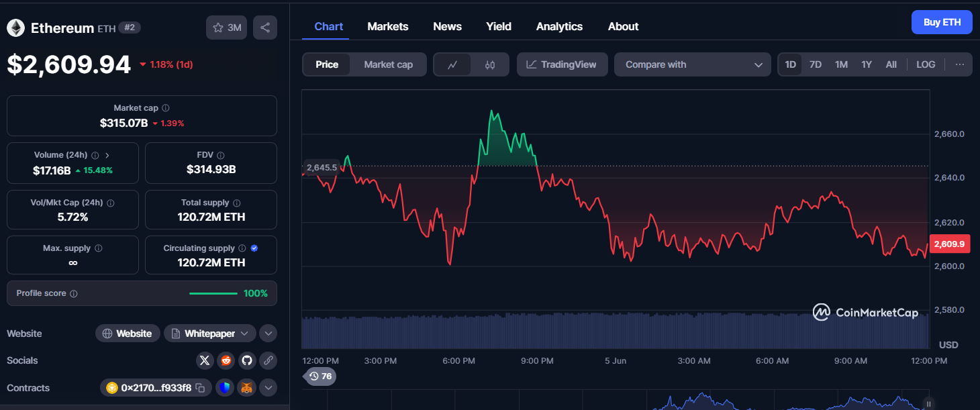Open the Analytics tab
The height and width of the screenshot is (410, 980).
click(x=559, y=26)
